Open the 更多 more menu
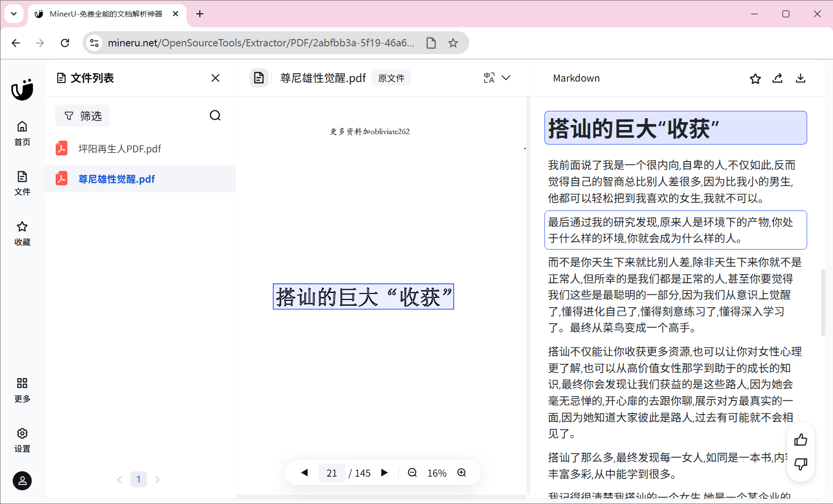The height and width of the screenshot is (504, 833). pos(22,390)
